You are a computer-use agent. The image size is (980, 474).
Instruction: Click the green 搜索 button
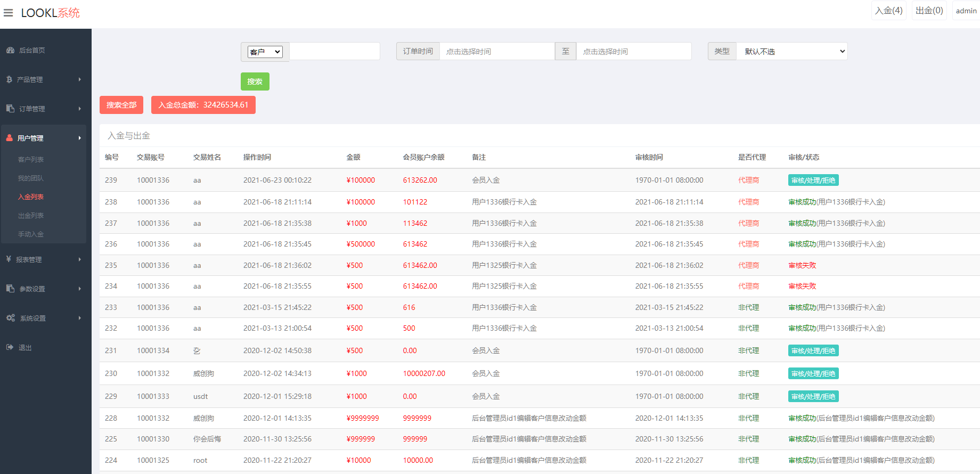point(255,81)
